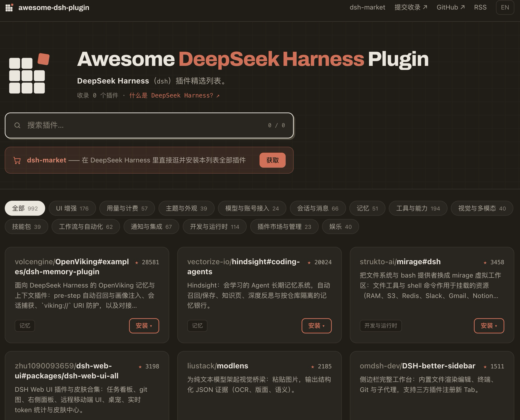Image resolution: width=520 pixels, height=420 pixels.
Task: Filter by 用量与计费 category
Action: (x=127, y=208)
